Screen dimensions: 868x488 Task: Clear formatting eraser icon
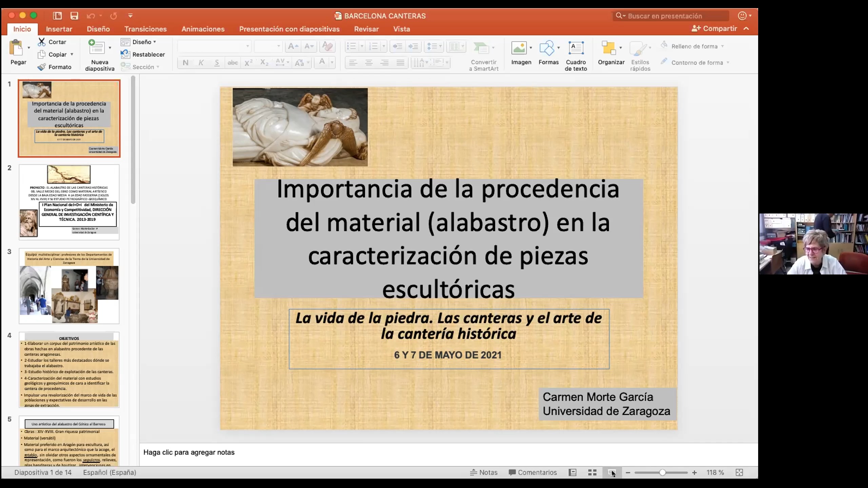(x=327, y=46)
